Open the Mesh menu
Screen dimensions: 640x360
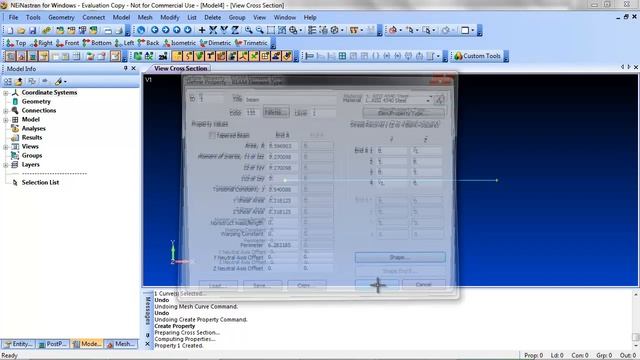(145, 18)
